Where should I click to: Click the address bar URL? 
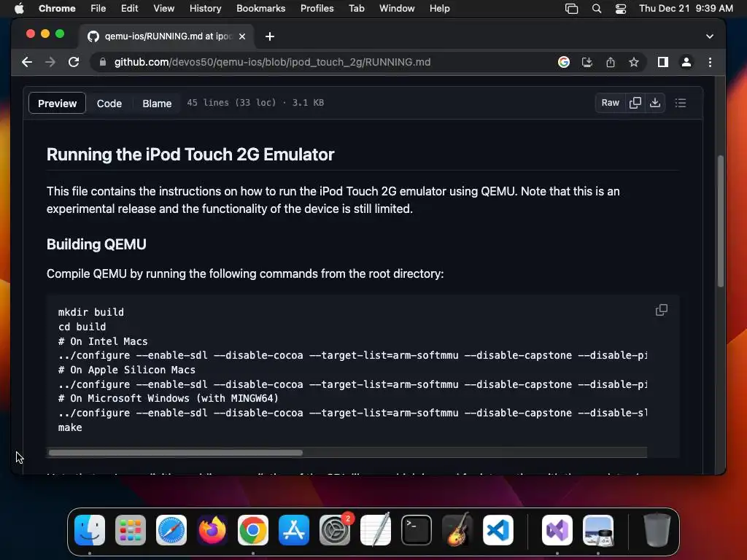pos(273,63)
